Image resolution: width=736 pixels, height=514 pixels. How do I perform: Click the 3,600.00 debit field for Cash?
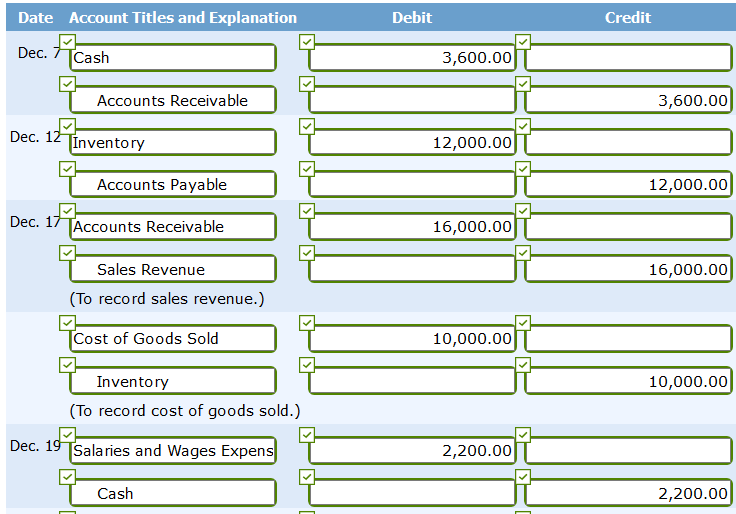412,58
